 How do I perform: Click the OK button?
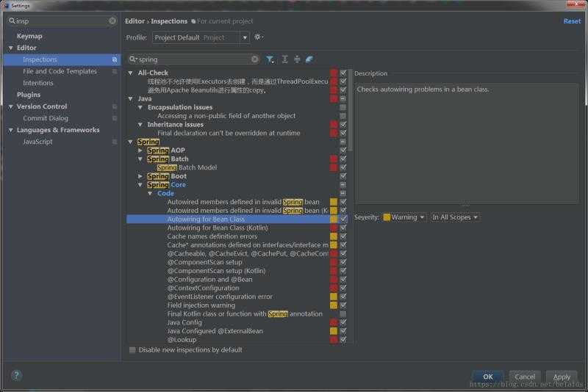pyautogui.click(x=488, y=377)
